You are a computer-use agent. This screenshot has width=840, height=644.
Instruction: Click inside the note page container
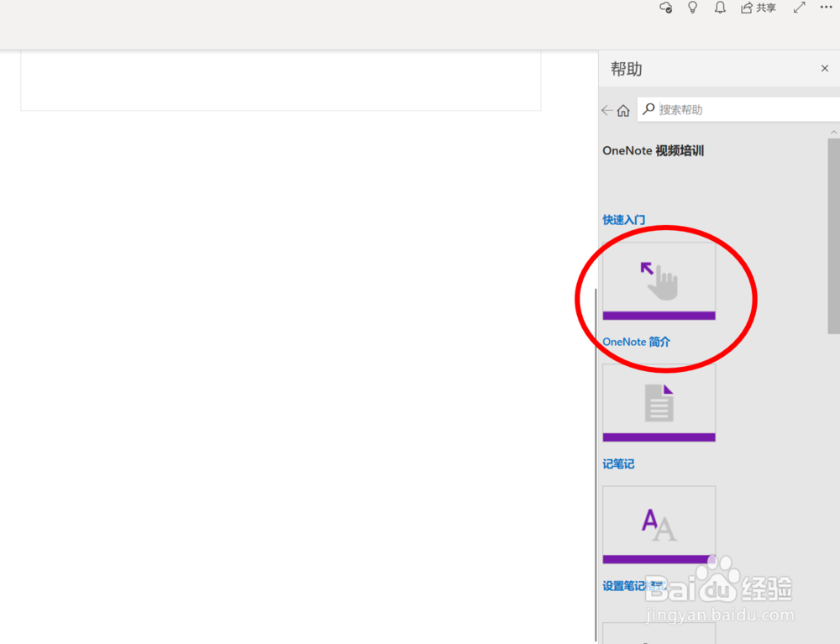(x=281, y=81)
